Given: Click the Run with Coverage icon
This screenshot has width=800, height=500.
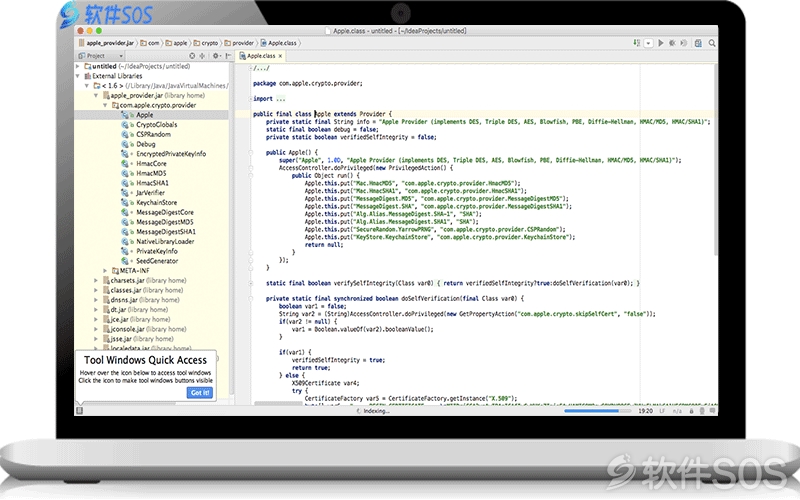Looking at the screenshot, I should point(684,43).
